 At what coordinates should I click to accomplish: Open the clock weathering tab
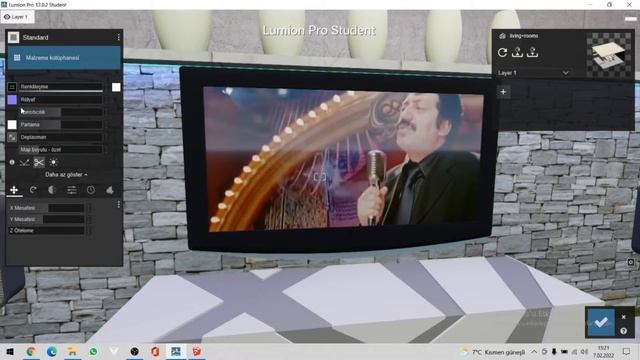[x=91, y=190]
